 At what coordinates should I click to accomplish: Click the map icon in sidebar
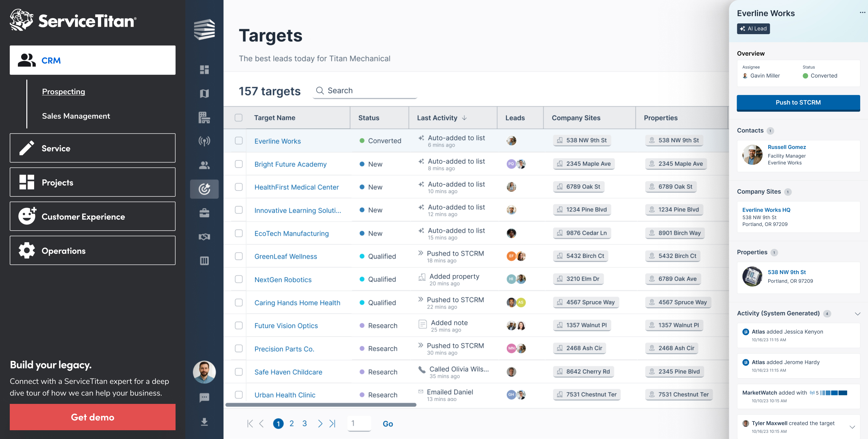204,93
